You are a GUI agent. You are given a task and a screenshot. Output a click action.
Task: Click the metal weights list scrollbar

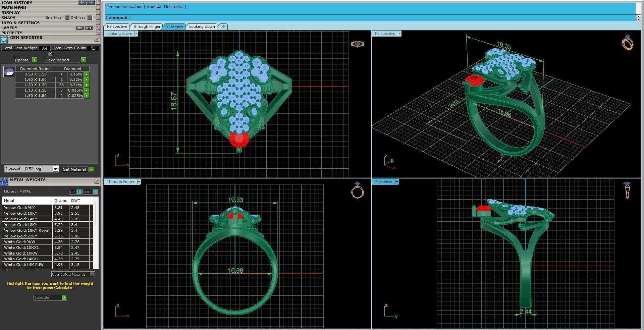(97, 215)
